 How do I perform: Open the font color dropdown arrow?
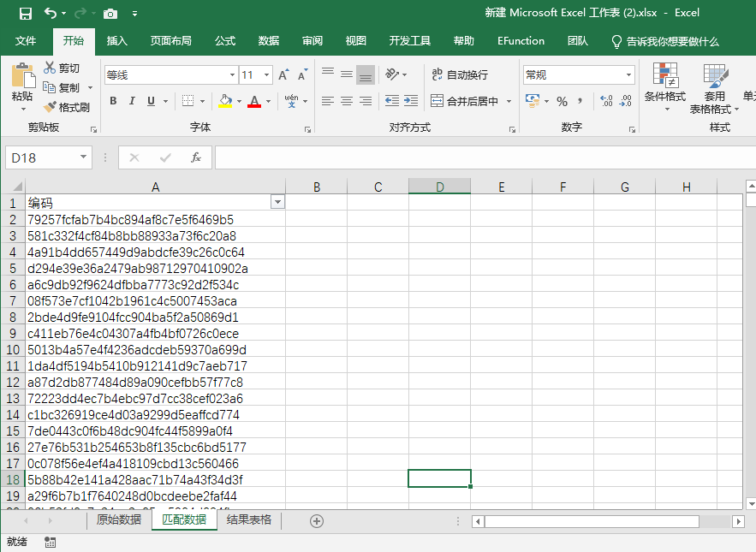pyautogui.click(x=269, y=101)
